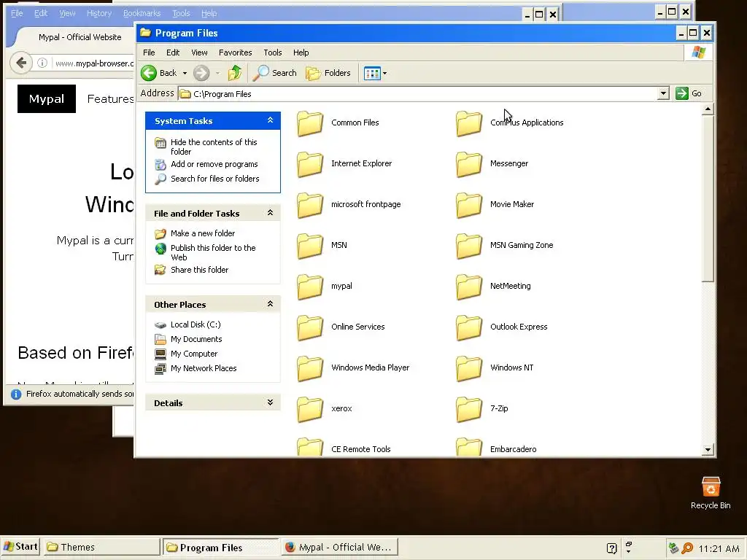Select the Outlook Express folder icon
747x560 pixels.
tap(469, 327)
